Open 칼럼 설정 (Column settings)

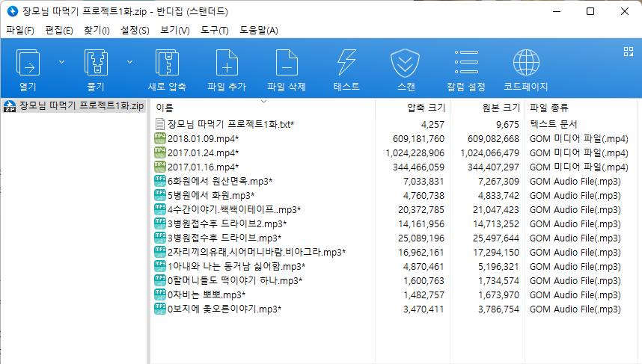(x=466, y=64)
